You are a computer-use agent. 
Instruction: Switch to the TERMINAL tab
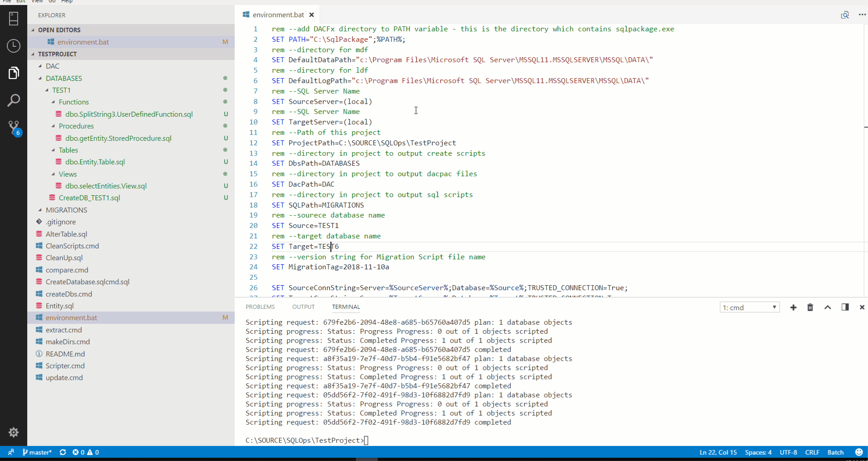coord(346,307)
